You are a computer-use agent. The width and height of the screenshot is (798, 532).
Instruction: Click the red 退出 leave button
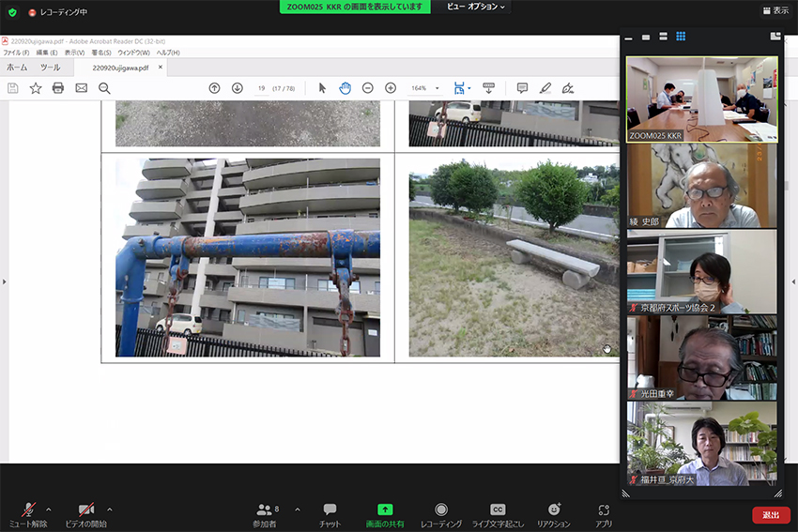pyautogui.click(x=771, y=514)
